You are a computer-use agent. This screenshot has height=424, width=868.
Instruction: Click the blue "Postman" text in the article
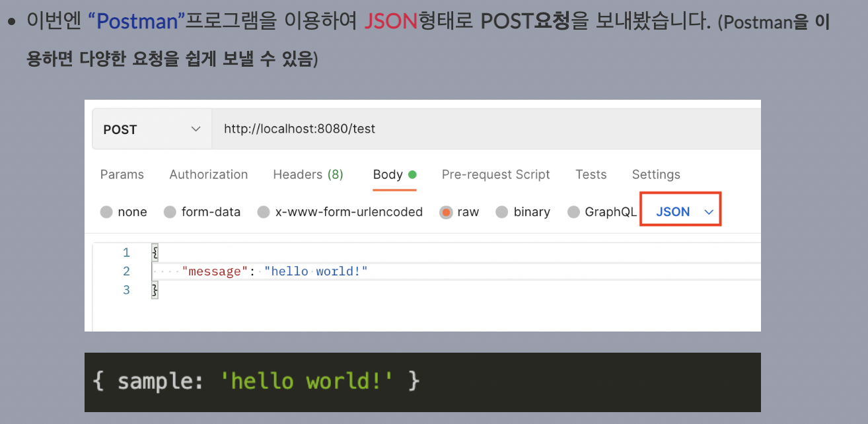[136, 22]
